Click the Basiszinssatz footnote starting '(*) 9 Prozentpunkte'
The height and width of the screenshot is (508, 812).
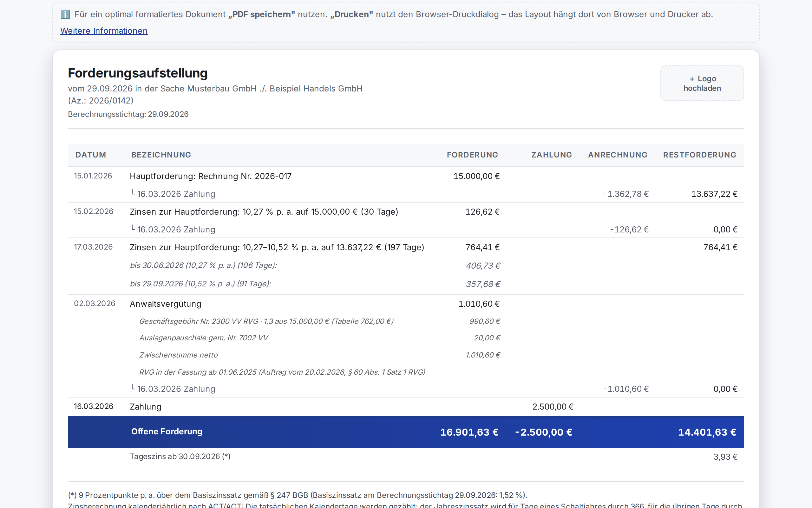click(x=298, y=495)
